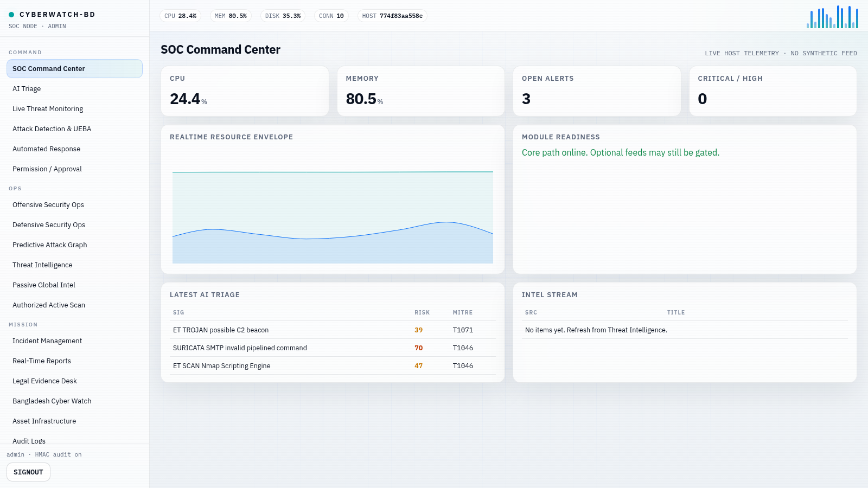The image size is (868, 488).
Task: Select Threat Intelligence in sidebar
Action: click(74, 265)
